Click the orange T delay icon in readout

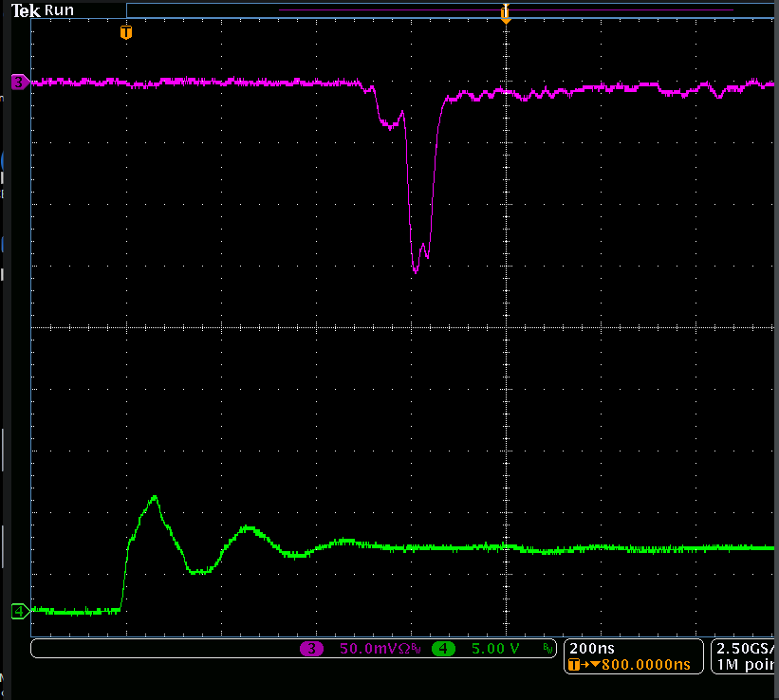pos(573,665)
